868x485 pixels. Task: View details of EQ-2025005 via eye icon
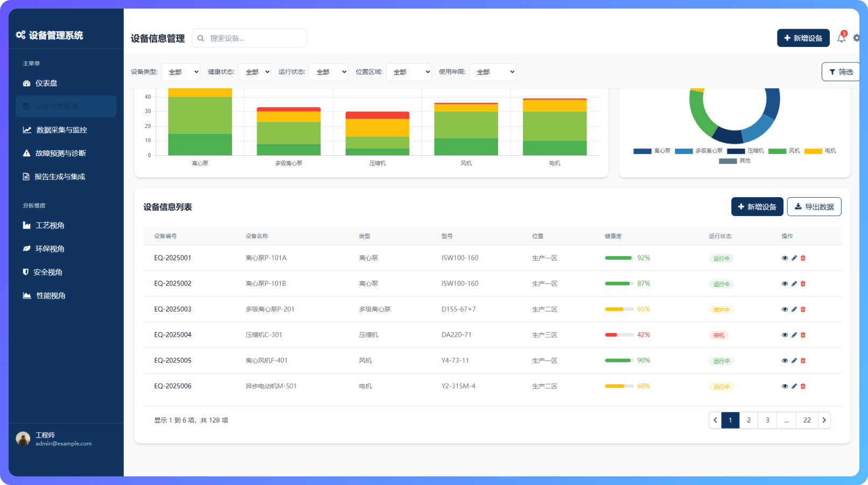[x=785, y=361]
